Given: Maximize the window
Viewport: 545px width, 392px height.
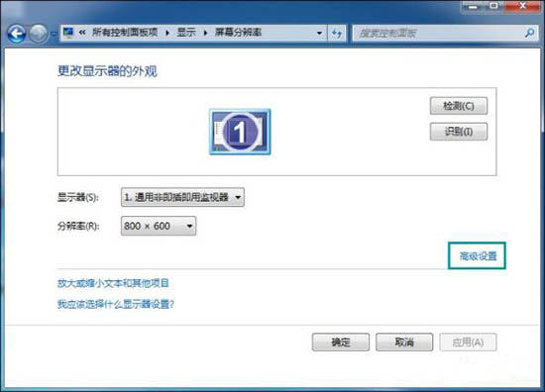Looking at the screenshot, I should (493, 6).
